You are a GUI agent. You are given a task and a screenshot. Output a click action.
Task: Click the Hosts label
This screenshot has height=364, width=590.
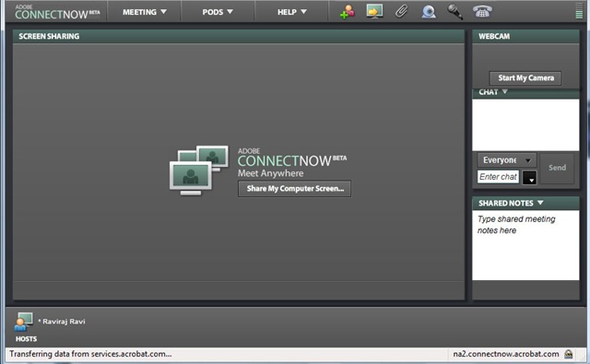(26, 339)
